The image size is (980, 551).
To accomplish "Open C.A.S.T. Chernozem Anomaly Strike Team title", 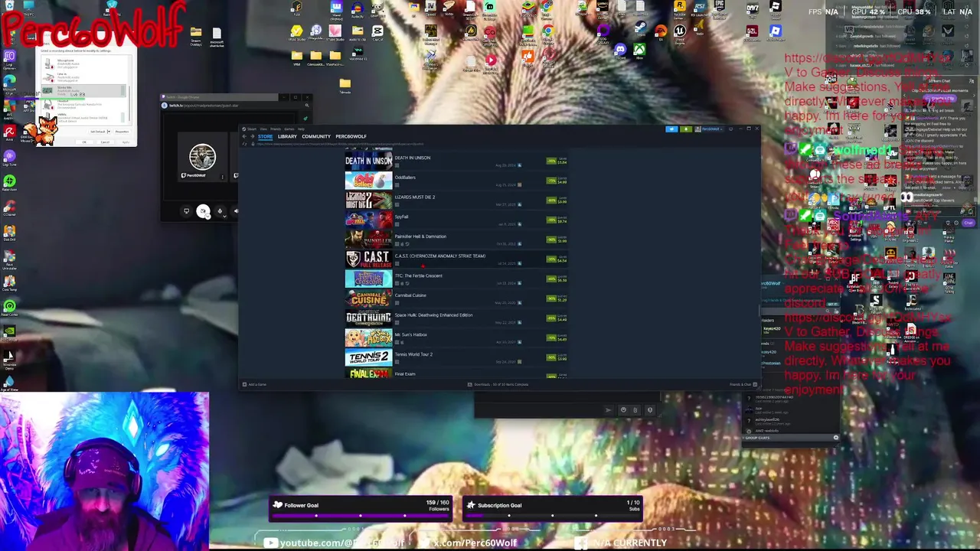I will pos(440,256).
